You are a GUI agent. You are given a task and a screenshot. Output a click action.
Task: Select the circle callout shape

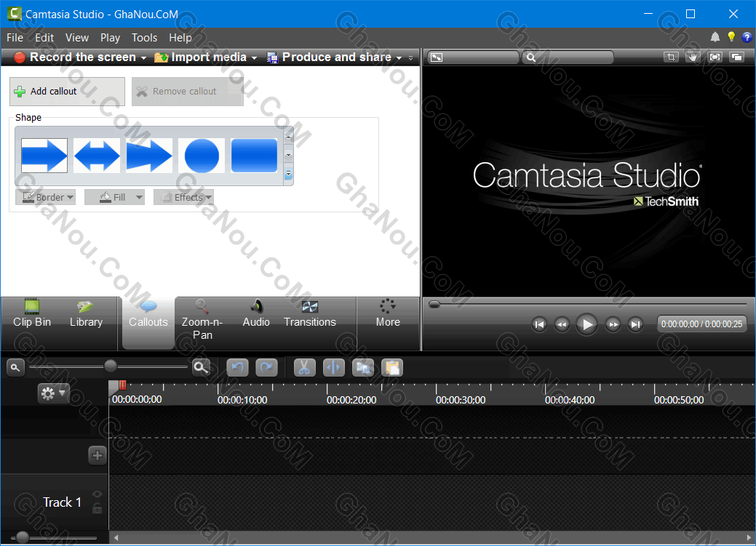pos(202,156)
